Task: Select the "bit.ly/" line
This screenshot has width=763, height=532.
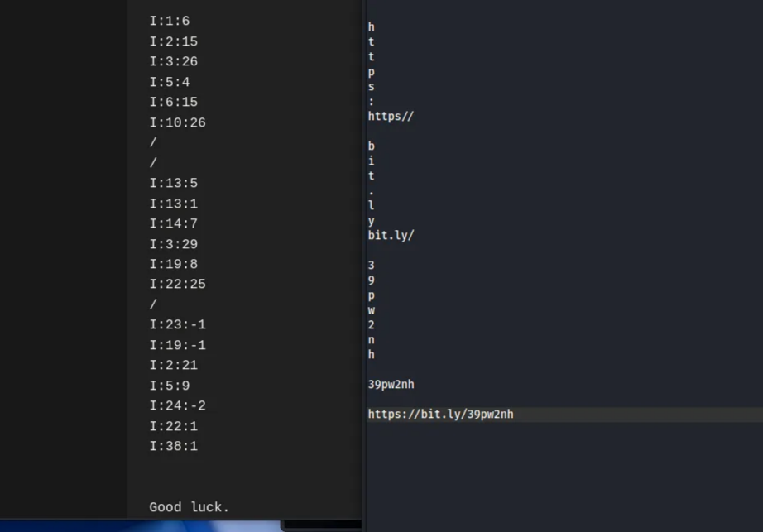Action: [391, 235]
